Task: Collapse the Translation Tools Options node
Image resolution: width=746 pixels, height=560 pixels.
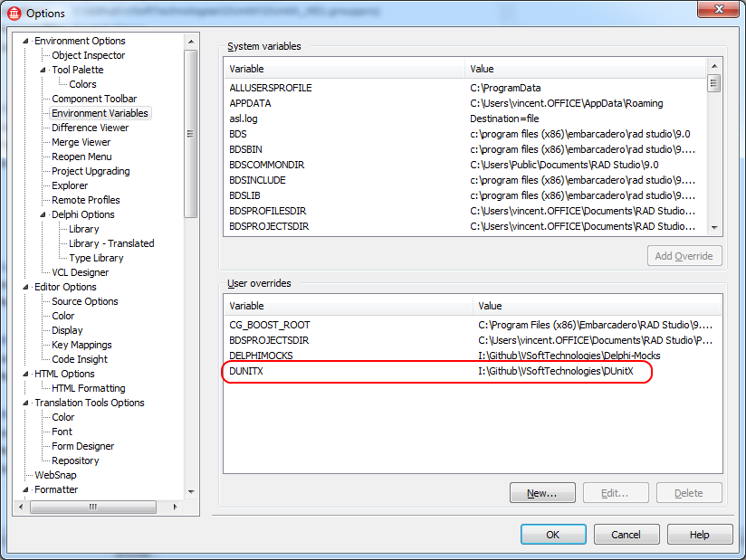Action: (x=25, y=403)
